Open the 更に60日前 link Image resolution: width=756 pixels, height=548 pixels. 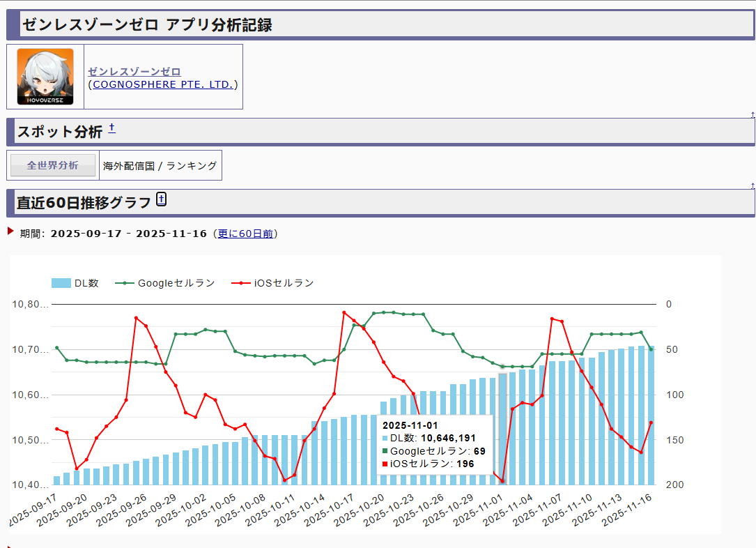pyautogui.click(x=245, y=234)
